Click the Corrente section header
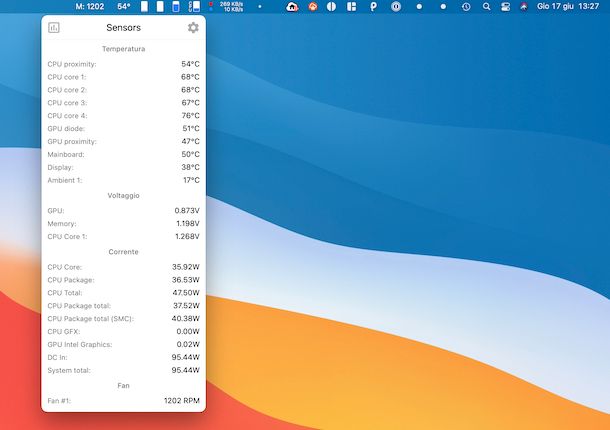 coord(123,252)
